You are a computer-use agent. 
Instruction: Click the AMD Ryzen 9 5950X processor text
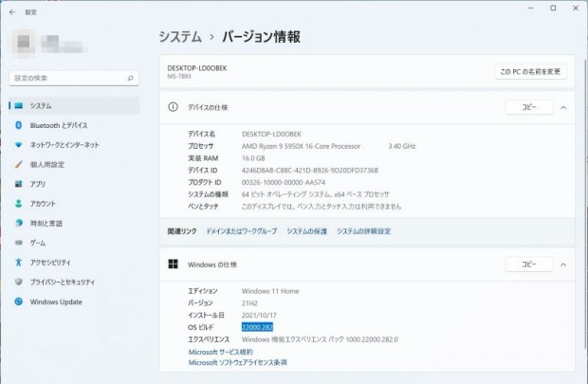[x=301, y=146]
